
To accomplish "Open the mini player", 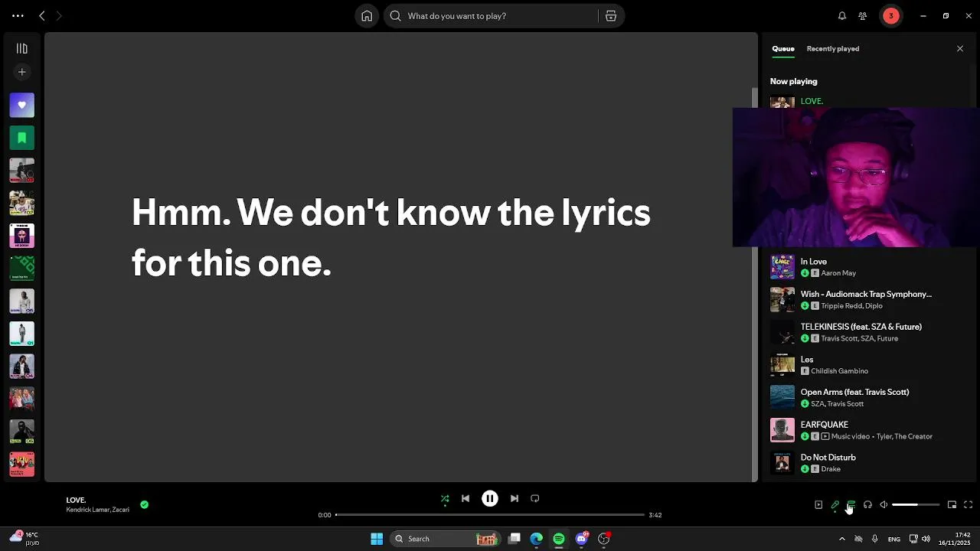I will (952, 504).
